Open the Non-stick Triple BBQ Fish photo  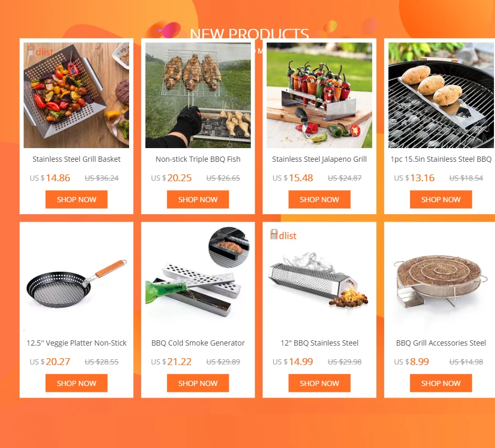tap(198, 95)
